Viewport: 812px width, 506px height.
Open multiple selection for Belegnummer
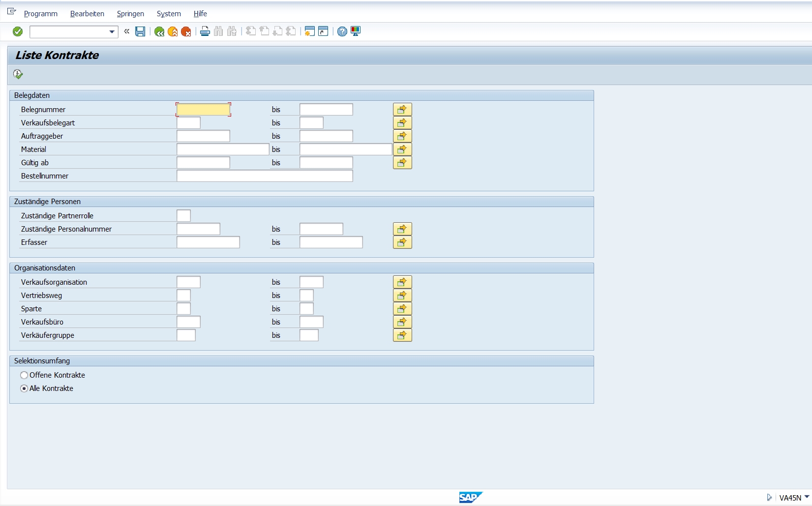[x=402, y=109]
